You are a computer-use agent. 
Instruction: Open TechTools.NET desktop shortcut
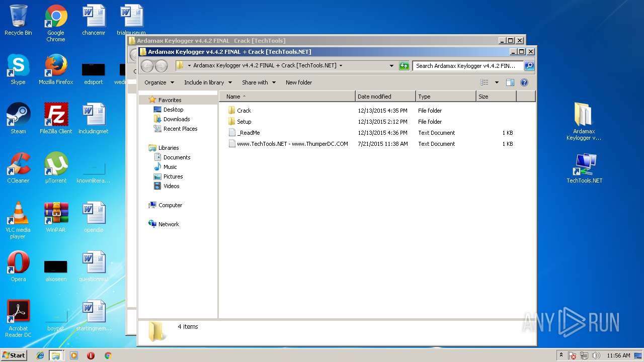(x=584, y=168)
